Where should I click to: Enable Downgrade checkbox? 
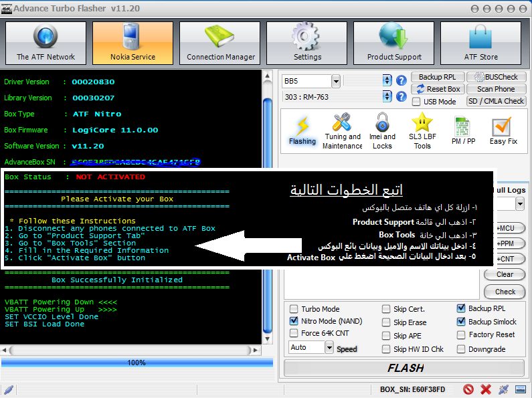point(461,349)
